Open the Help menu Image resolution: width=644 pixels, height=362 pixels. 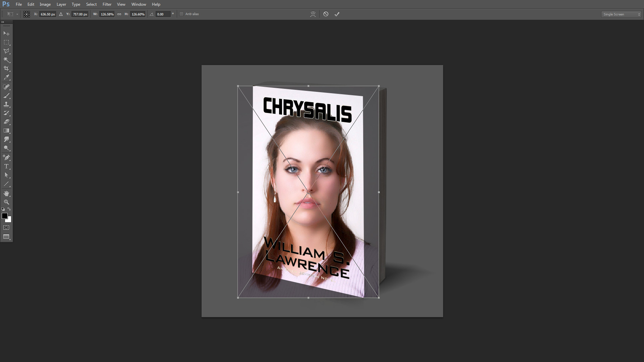pos(156,4)
